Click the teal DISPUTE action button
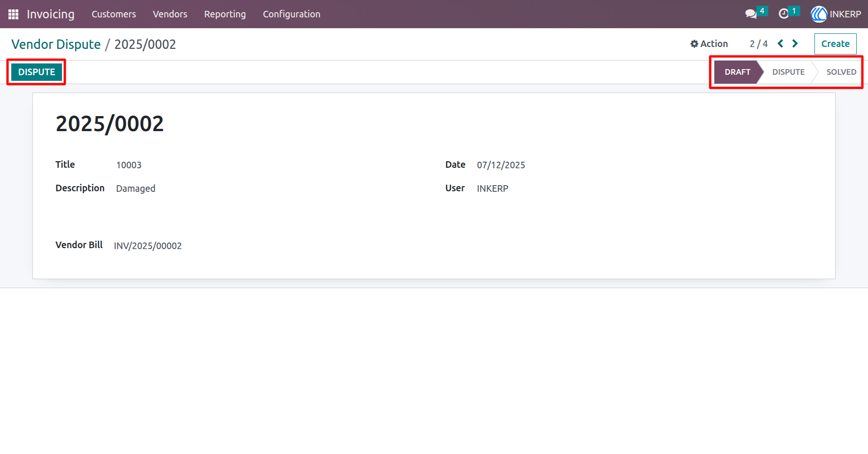 [x=37, y=72]
